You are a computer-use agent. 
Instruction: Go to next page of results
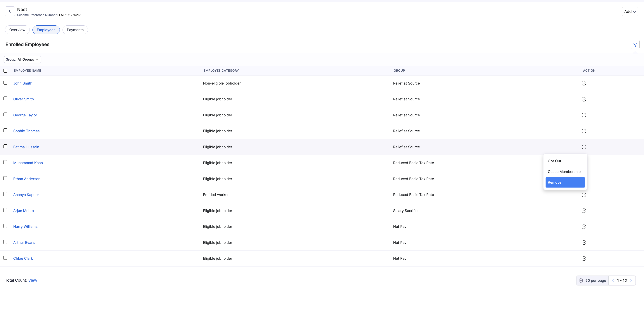631,281
